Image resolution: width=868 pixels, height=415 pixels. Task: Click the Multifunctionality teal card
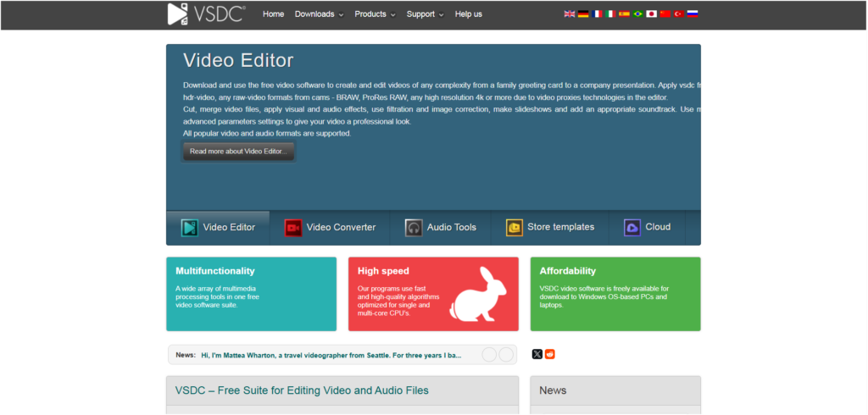click(x=251, y=294)
